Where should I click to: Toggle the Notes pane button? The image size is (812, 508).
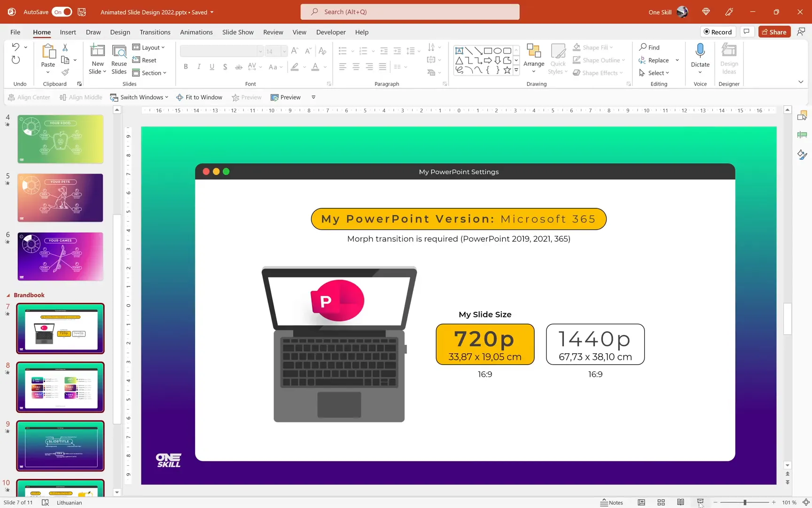pos(611,502)
